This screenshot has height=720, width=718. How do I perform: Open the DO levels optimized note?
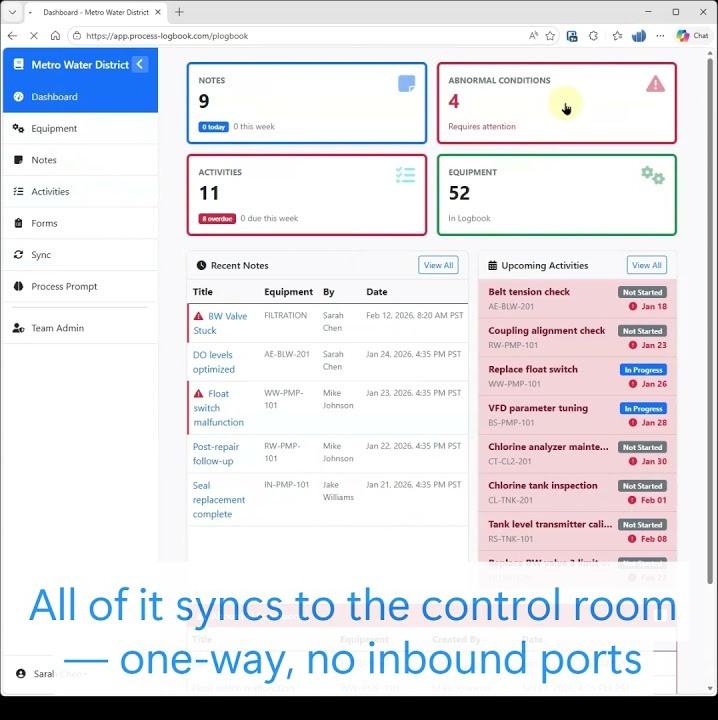coord(213,362)
